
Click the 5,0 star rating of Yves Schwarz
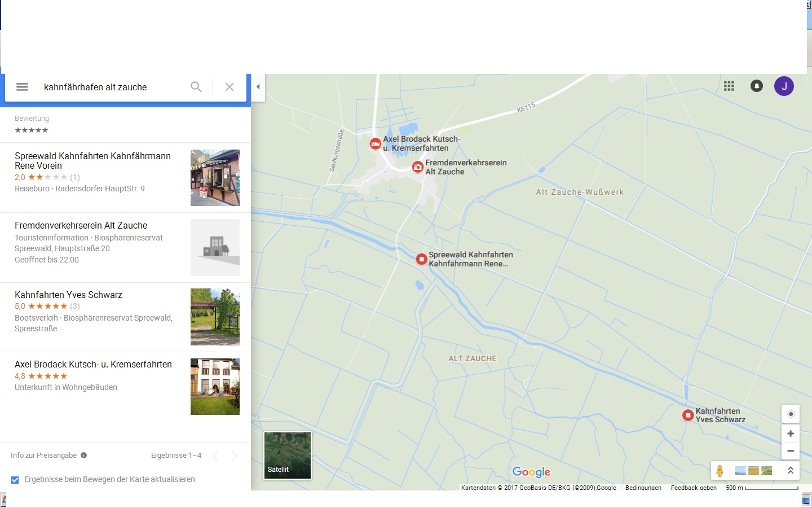(x=47, y=306)
